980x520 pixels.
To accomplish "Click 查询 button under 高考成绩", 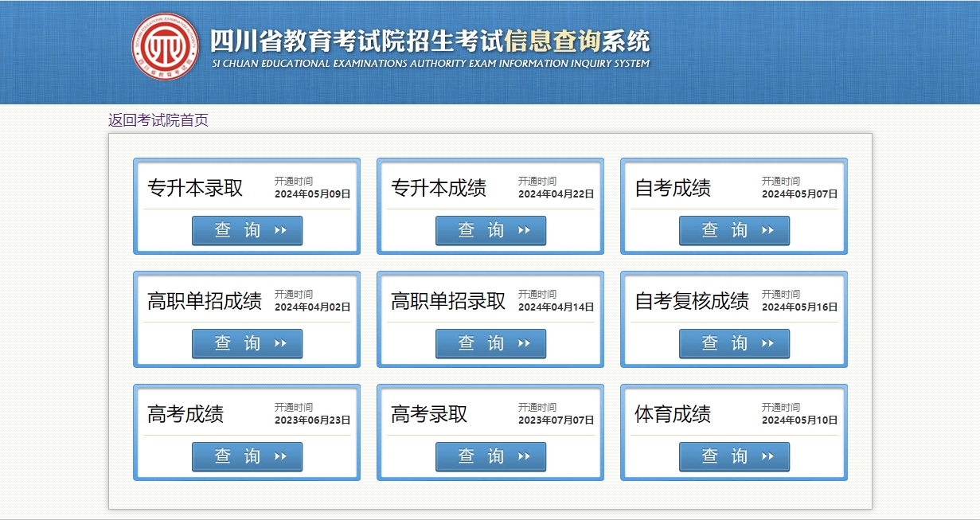I will click(247, 456).
